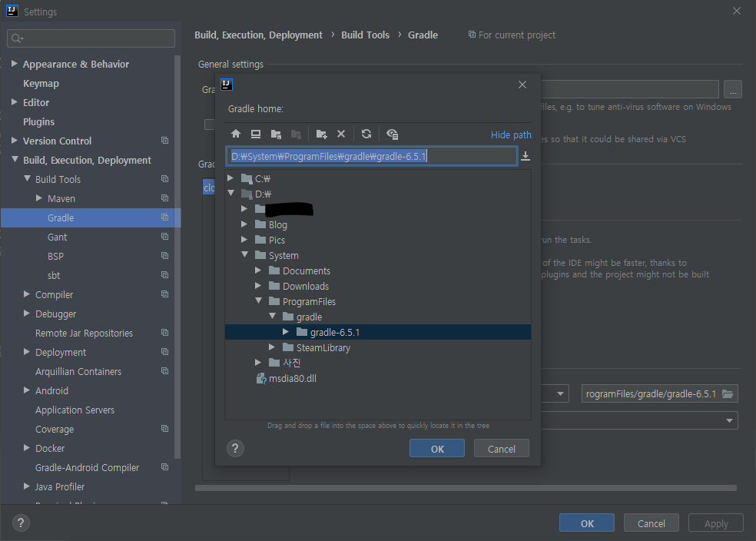
Task: Click the folder browse icon beside gradle-6.5.1 path
Action: 728,394
